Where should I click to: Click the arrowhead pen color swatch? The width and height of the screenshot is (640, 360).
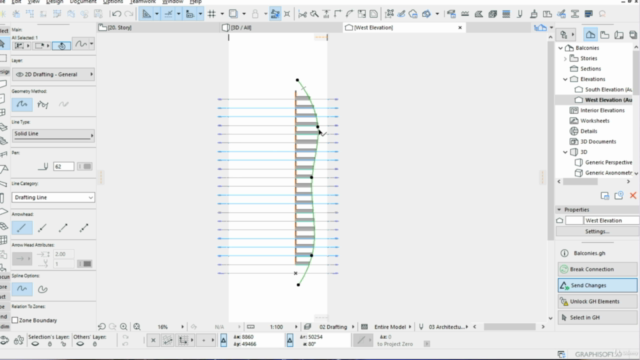pos(85,264)
